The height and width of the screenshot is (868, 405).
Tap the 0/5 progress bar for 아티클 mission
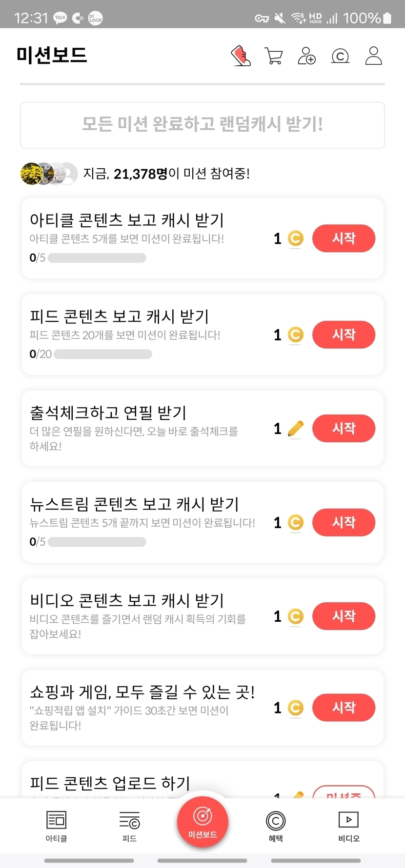pos(97,258)
